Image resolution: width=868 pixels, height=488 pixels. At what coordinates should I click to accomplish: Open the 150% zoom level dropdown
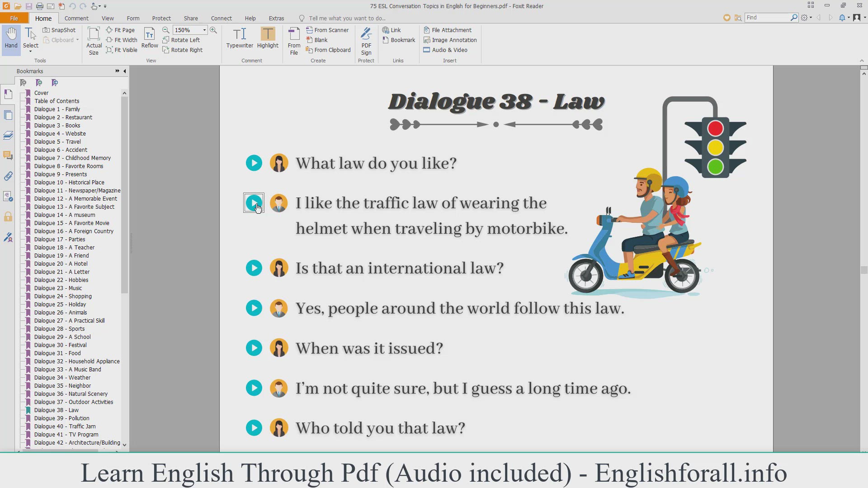coord(204,30)
